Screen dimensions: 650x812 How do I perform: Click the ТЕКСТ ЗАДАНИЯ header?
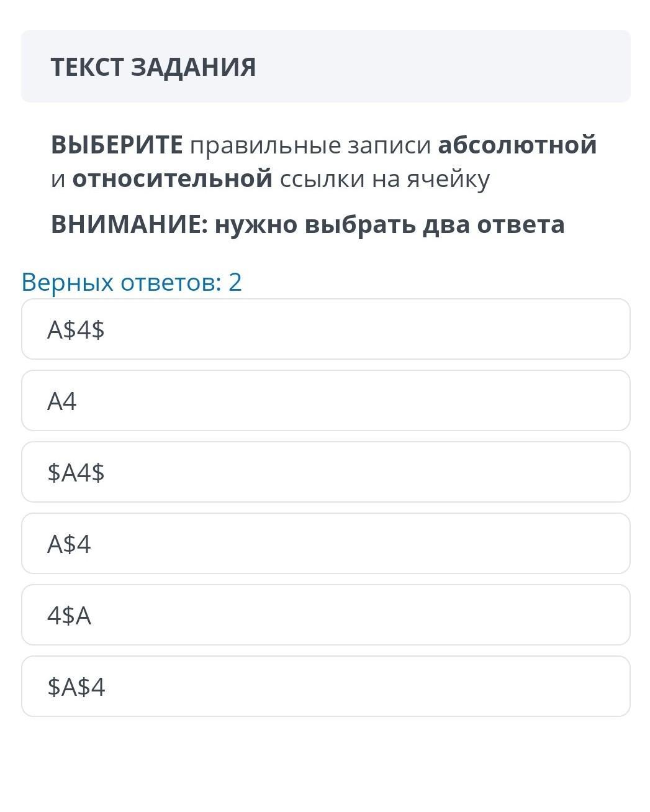click(x=153, y=67)
